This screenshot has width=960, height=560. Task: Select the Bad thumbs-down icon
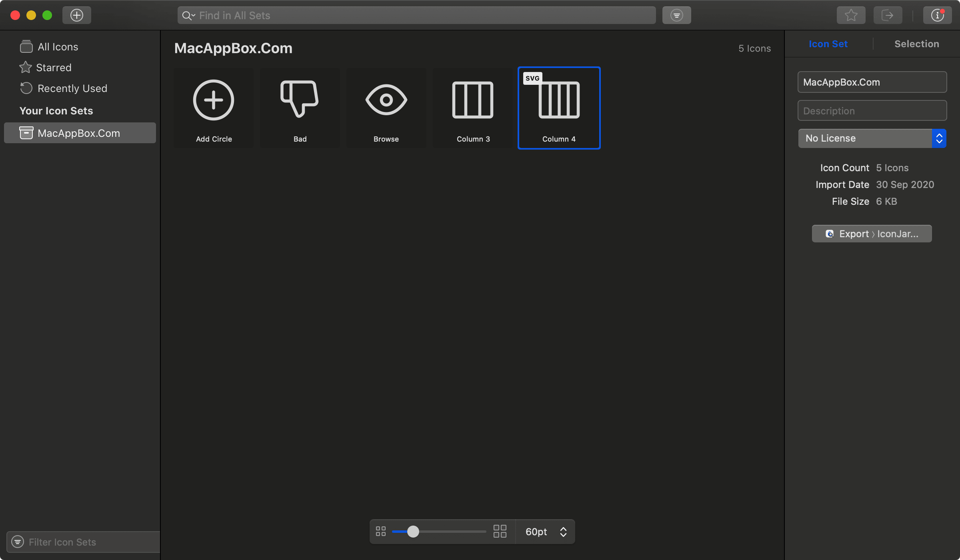300,108
